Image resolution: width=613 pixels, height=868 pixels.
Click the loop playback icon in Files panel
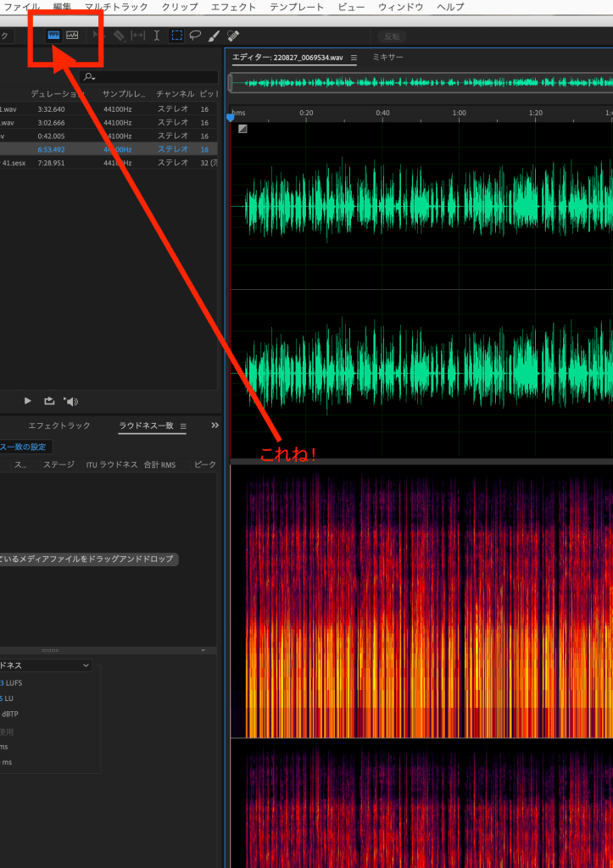(49, 401)
